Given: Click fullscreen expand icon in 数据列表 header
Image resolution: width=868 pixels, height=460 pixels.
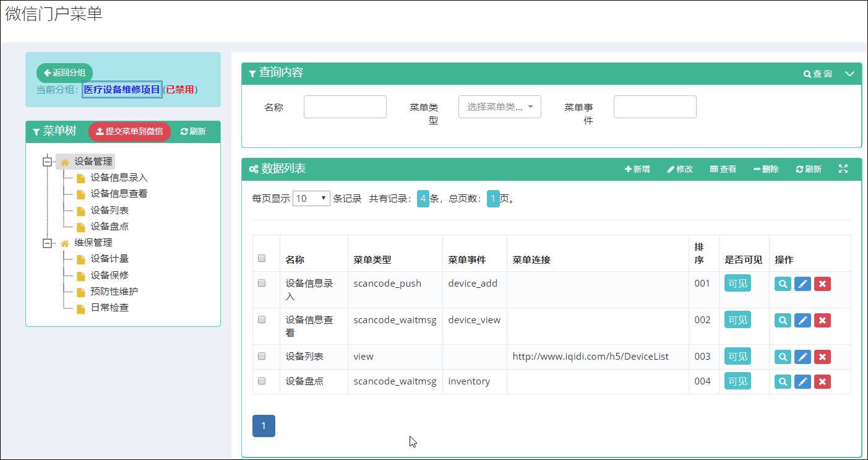Looking at the screenshot, I should pos(843,168).
